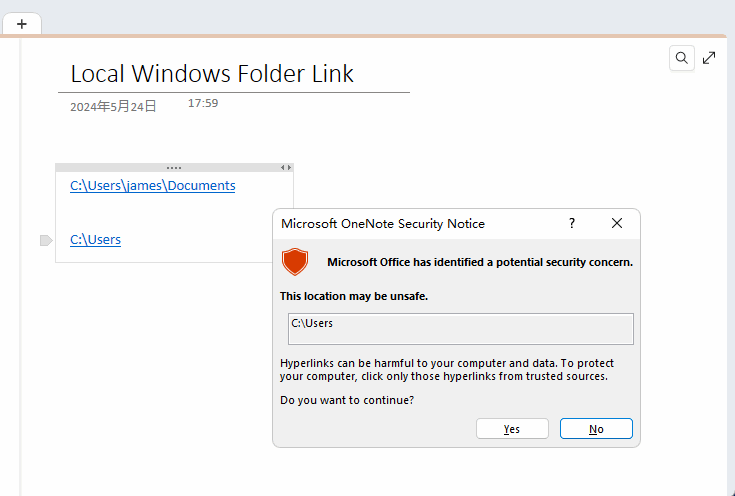Open the C:\Users hyperlink in note
The width and height of the screenshot is (735, 496).
coord(95,240)
